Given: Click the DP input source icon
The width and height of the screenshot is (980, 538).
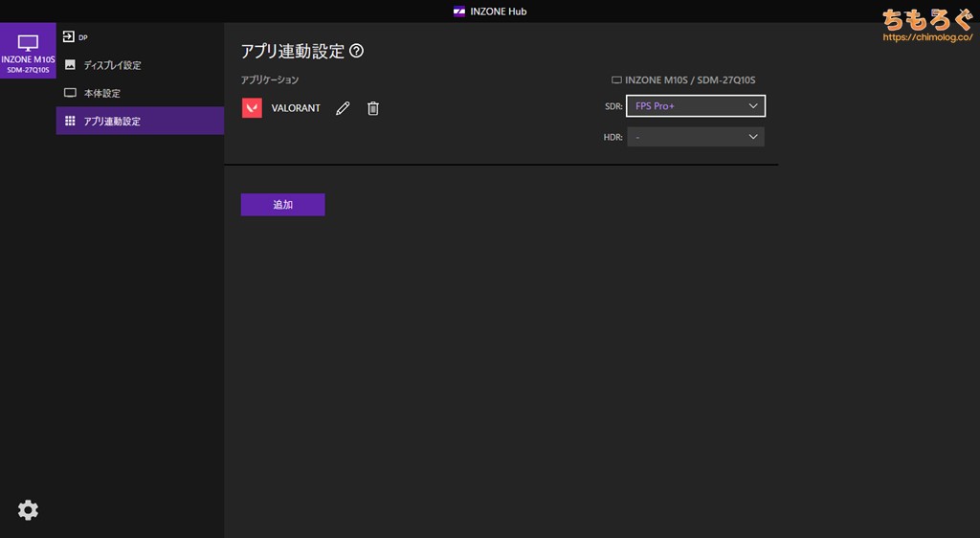Looking at the screenshot, I should coord(69,37).
